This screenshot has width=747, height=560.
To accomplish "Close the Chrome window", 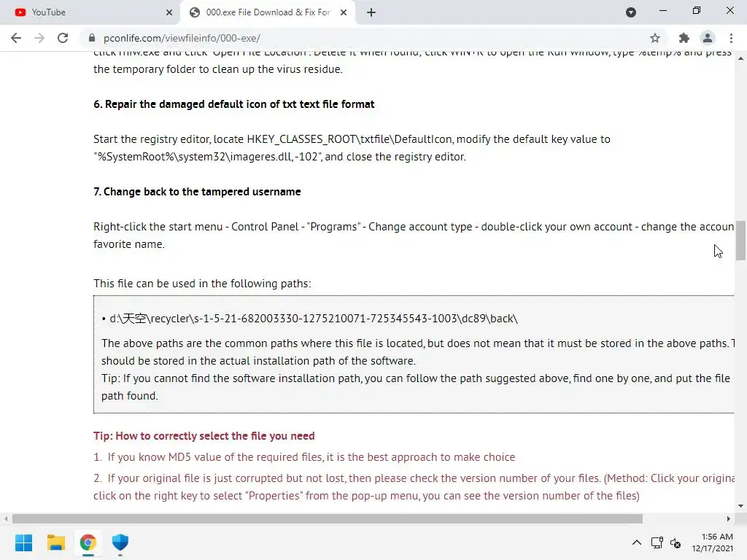I will [729, 10].
